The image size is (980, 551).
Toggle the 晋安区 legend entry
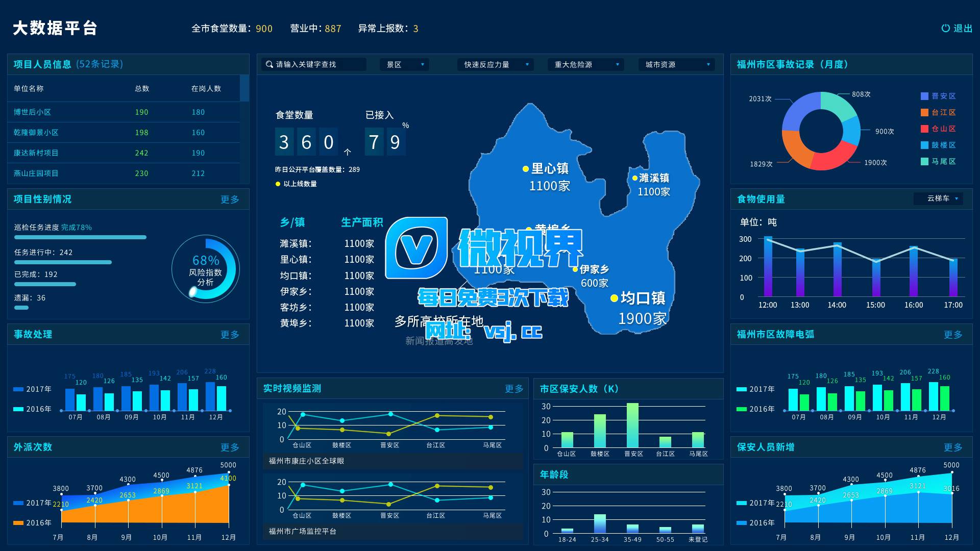click(938, 96)
